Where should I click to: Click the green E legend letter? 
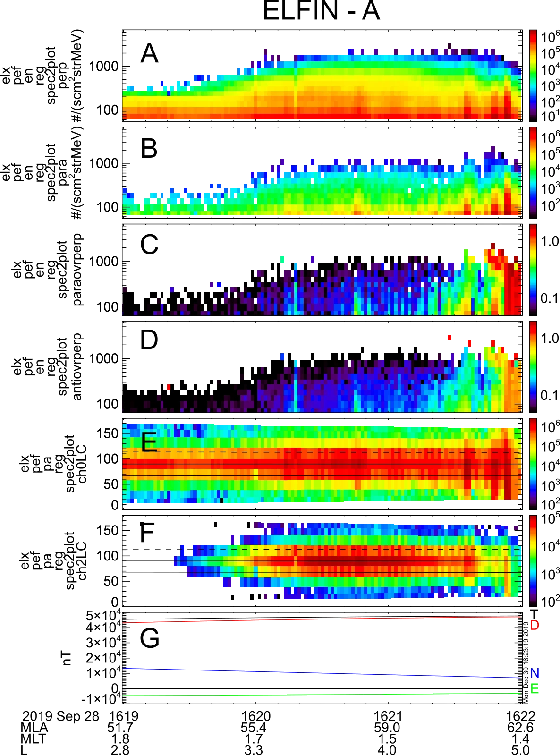point(535,689)
